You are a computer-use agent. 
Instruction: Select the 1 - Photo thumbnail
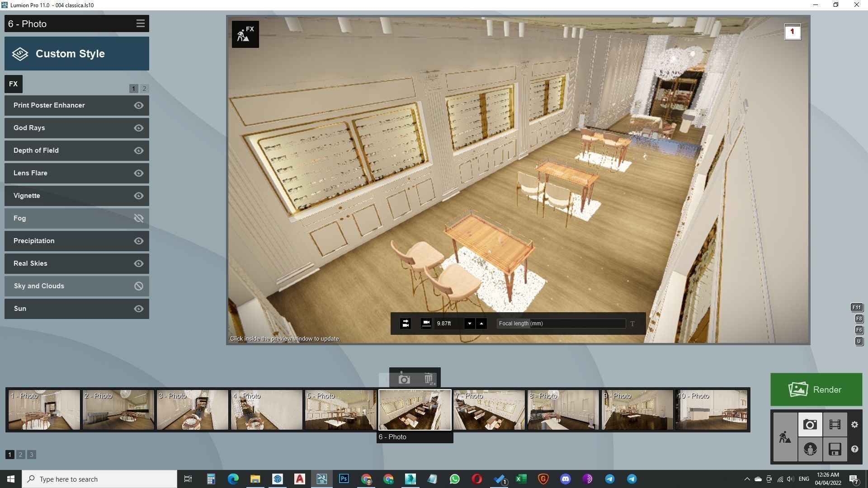[x=44, y=410]
